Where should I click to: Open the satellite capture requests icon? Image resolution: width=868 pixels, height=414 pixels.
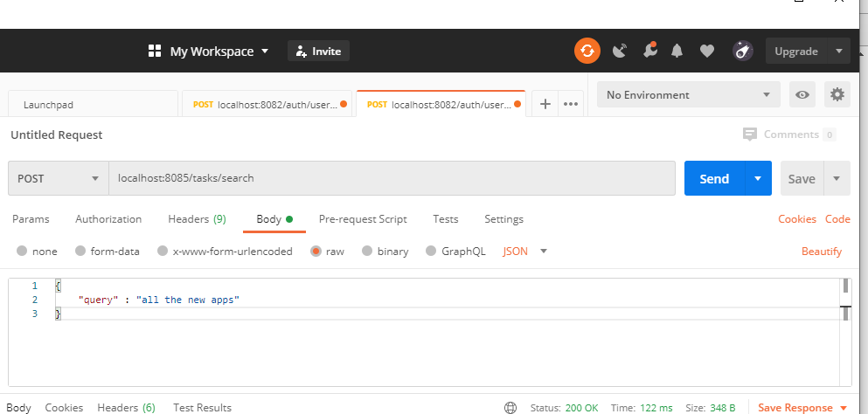(620, 51)
